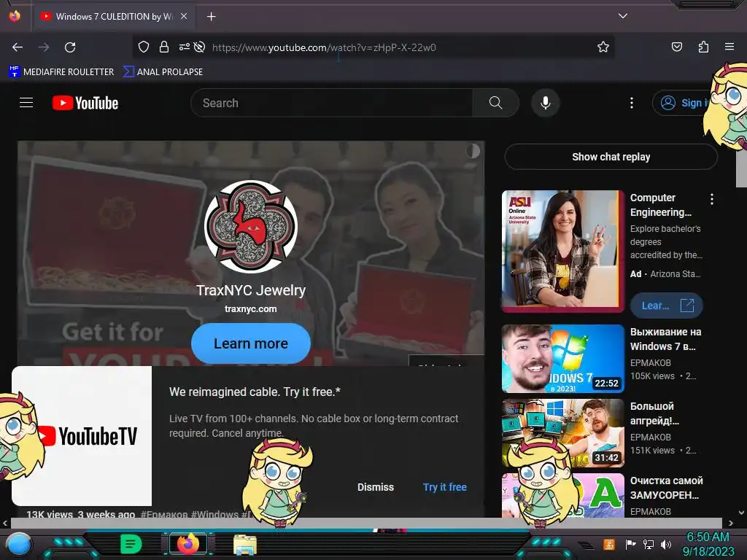This screenshot has width=747, height=560.
Task: Open File Explorer from the taskbar
Action: coord(245,545)
